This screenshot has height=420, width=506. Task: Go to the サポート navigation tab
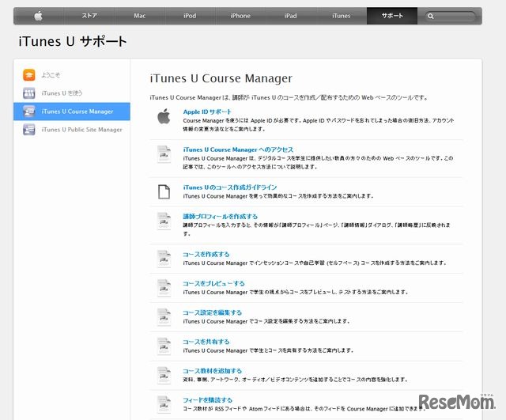click(x=391, y=16)
